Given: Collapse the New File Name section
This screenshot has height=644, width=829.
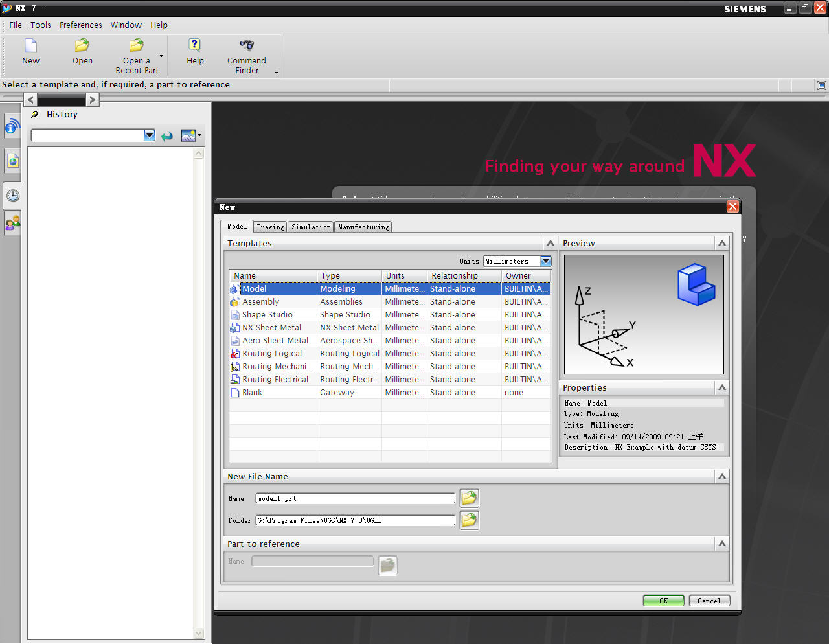Looking at the screenshot, I should 722,476.
